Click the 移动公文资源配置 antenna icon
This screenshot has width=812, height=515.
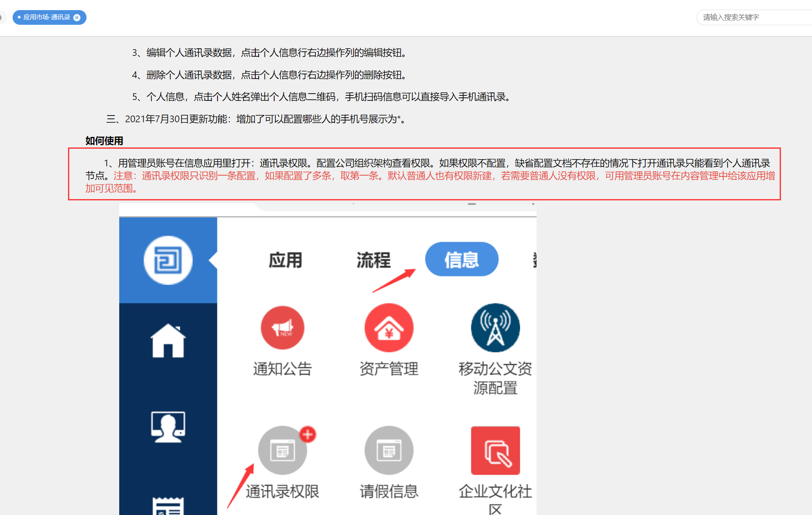[495, 328]
